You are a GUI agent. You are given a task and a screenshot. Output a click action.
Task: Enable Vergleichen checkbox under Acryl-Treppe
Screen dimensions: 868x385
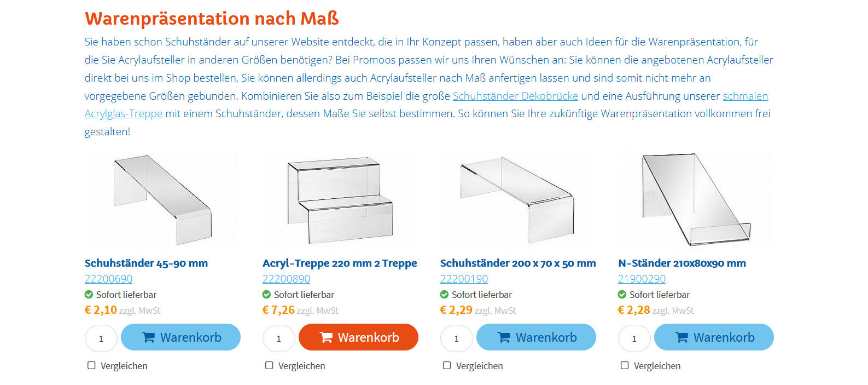[269, 365]
